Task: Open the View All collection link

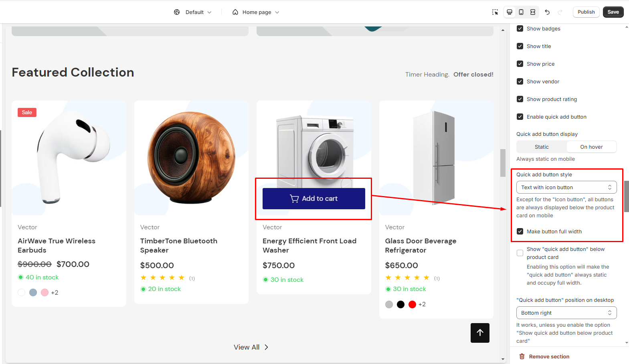Action: click(251, 347)
